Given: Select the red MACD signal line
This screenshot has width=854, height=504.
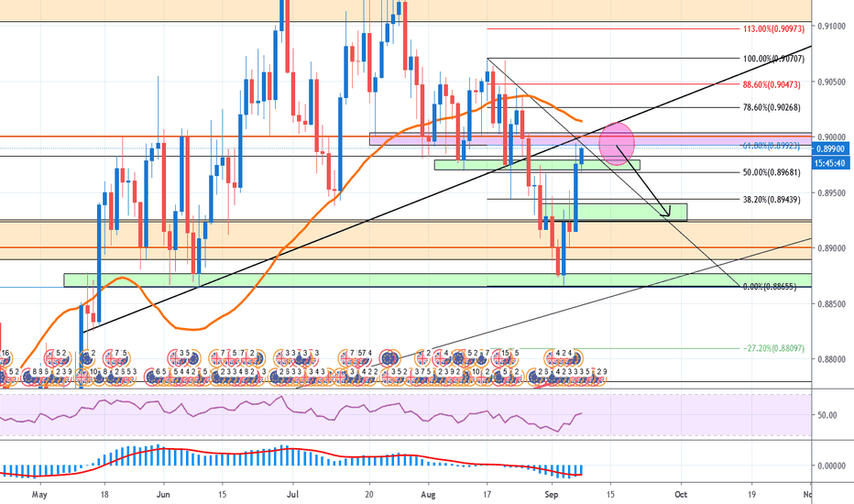Looking at the screenshot, I should click(x=291, y=462).
